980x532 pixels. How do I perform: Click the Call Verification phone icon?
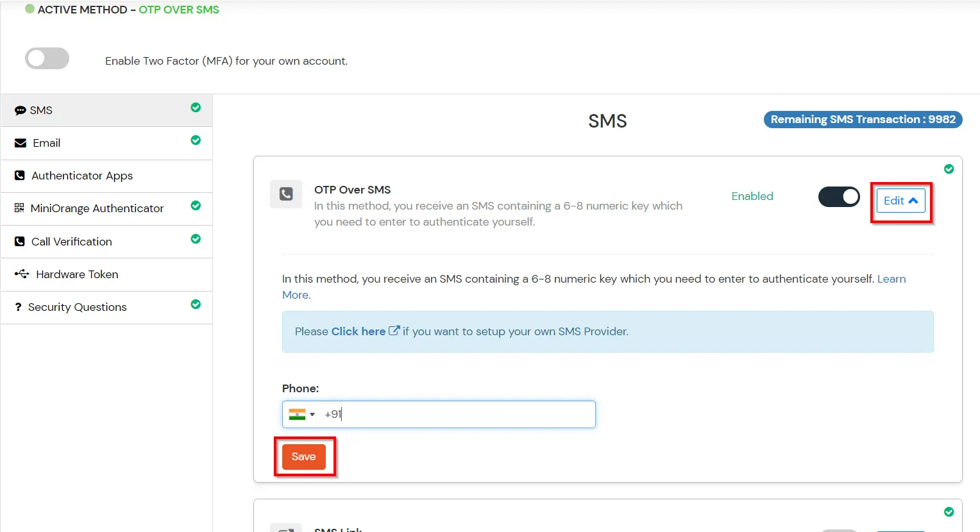tap(19, 242)
